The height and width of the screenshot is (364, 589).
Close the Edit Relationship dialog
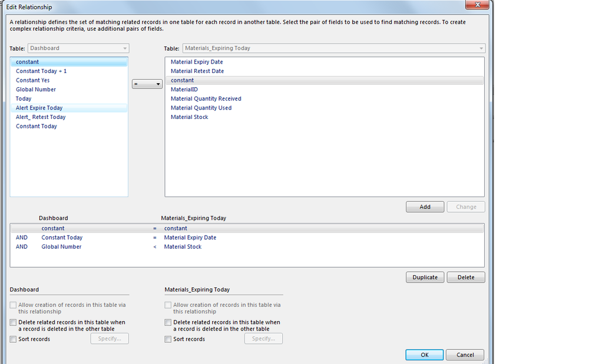[477, 5]
